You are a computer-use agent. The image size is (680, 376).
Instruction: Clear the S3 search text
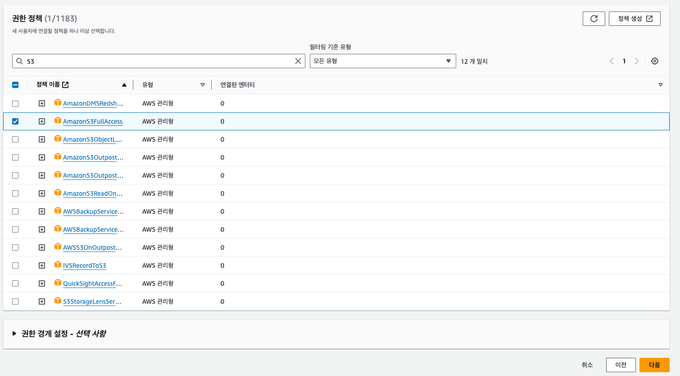point(298,61)
